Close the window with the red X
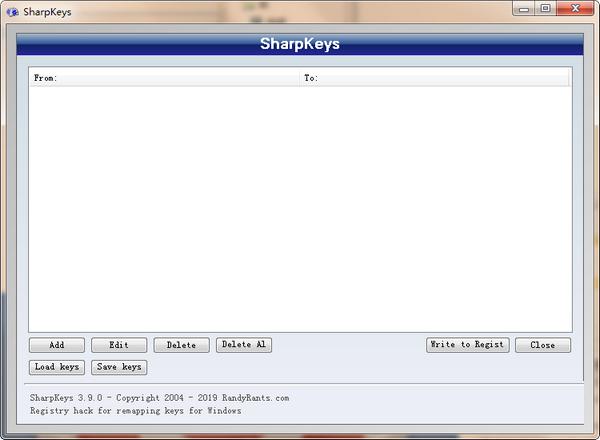The width and height of the screenshot is (600, 440). coord(575,8)
